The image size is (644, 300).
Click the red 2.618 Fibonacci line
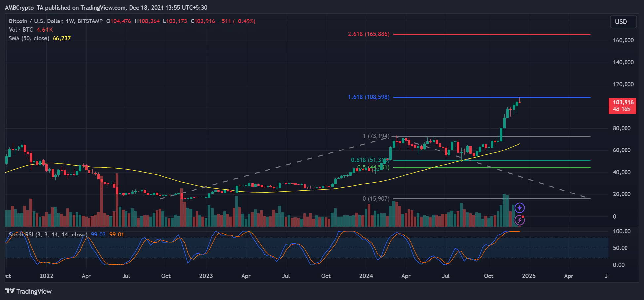click(492, 34)
